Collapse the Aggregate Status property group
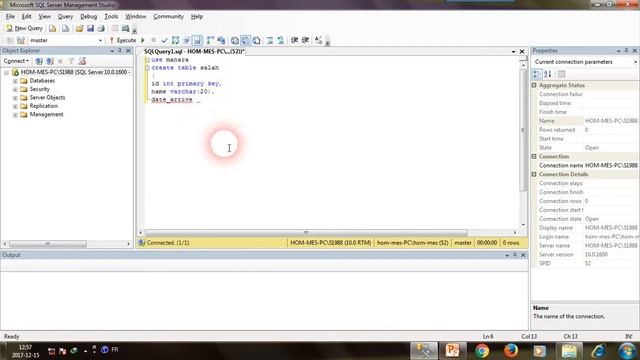The width and height of the screenshot is (640, 360). pos(534,85)
